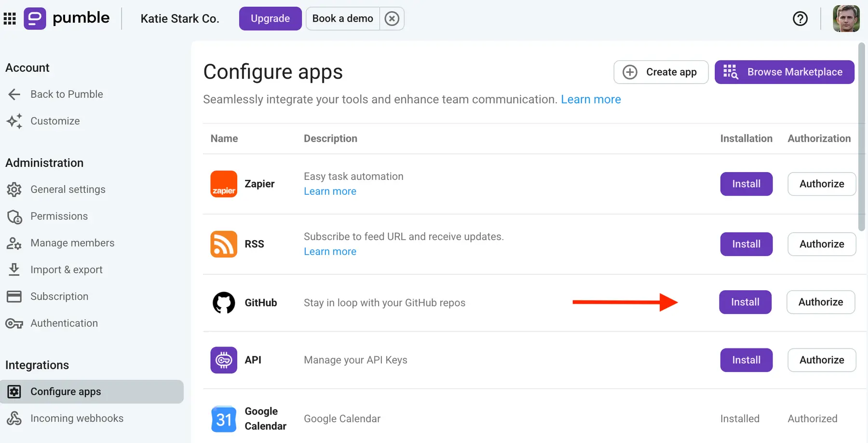Screen dimensions: 868x443
Task: Click the Customize sparkle icon
Action: point(14,121)
